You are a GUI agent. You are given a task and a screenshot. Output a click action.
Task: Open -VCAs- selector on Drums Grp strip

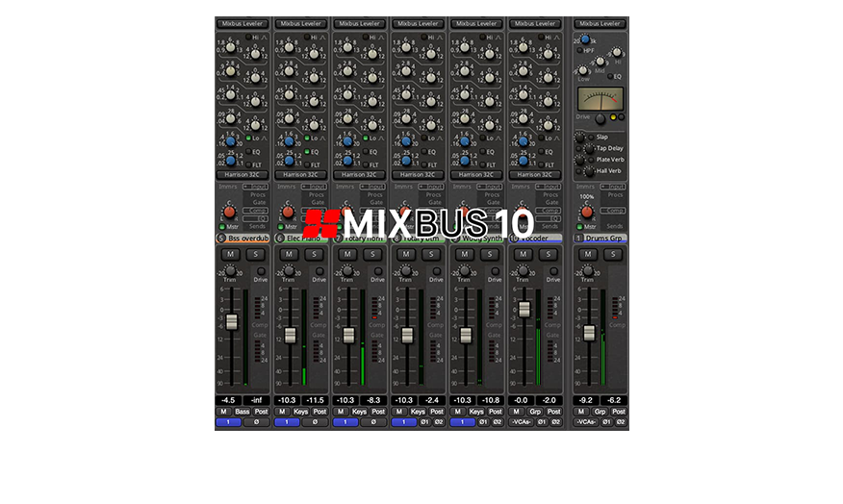(x=586, y=422)
